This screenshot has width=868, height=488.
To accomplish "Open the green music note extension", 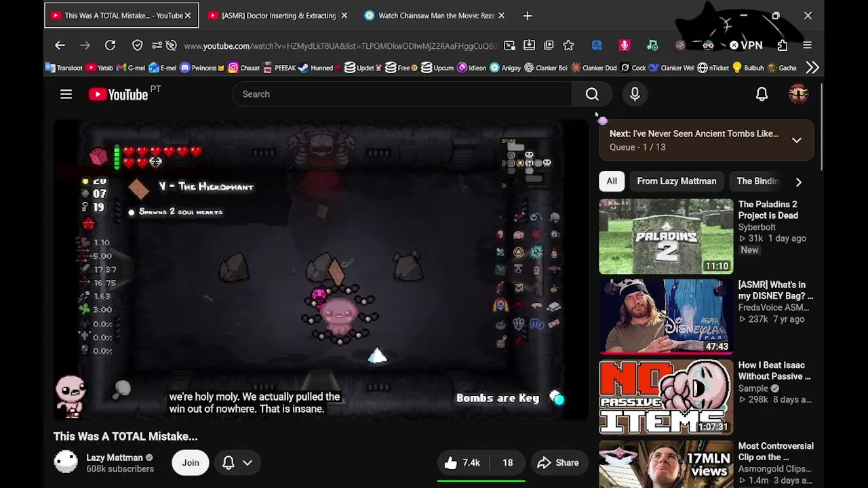I will (x=652, y=45).
